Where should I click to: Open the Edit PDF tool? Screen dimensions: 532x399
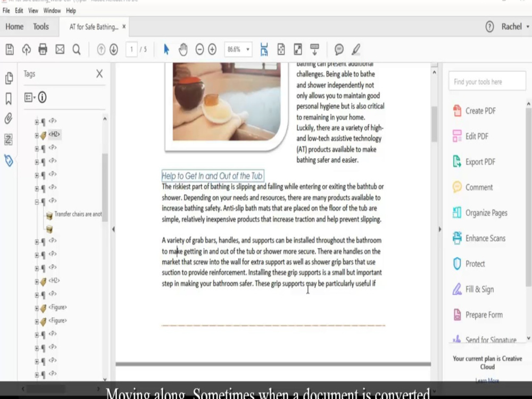click(x=471, y=136)
